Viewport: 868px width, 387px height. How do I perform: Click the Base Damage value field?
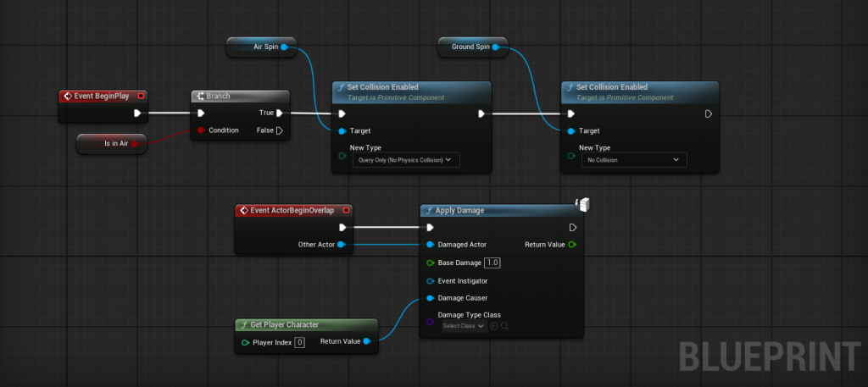point(492,263)
